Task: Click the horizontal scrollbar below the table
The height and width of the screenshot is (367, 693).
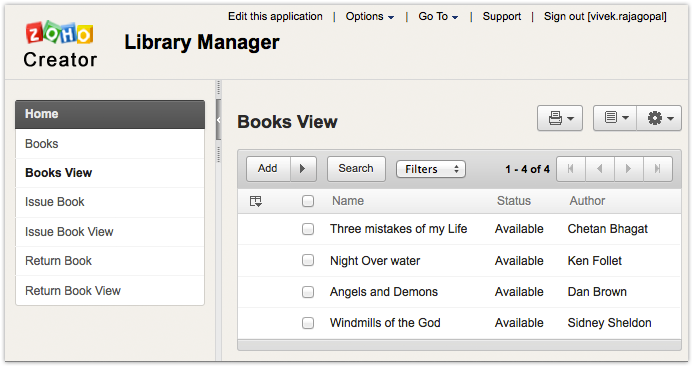Action: pos(459,344)
